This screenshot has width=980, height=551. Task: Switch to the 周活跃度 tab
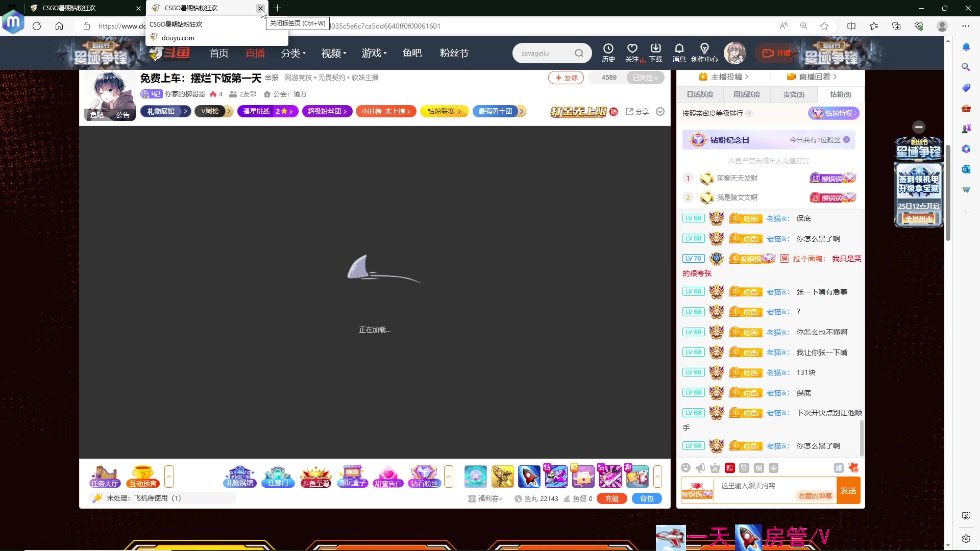tap(747, 94)
